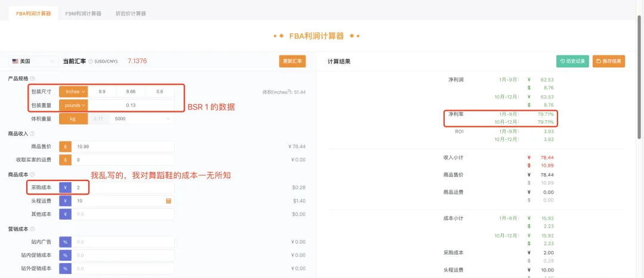644x278 pixels.
Task: Click the $ currency icon for 商品售价
Action: point(66,146)
